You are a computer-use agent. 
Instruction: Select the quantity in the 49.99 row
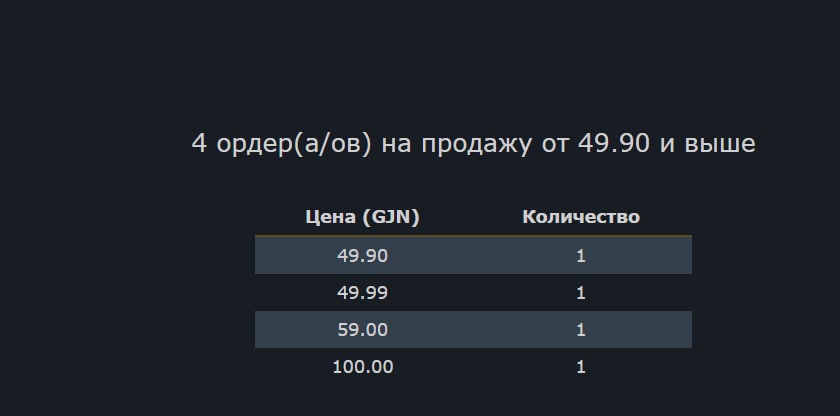coord(581,293)
